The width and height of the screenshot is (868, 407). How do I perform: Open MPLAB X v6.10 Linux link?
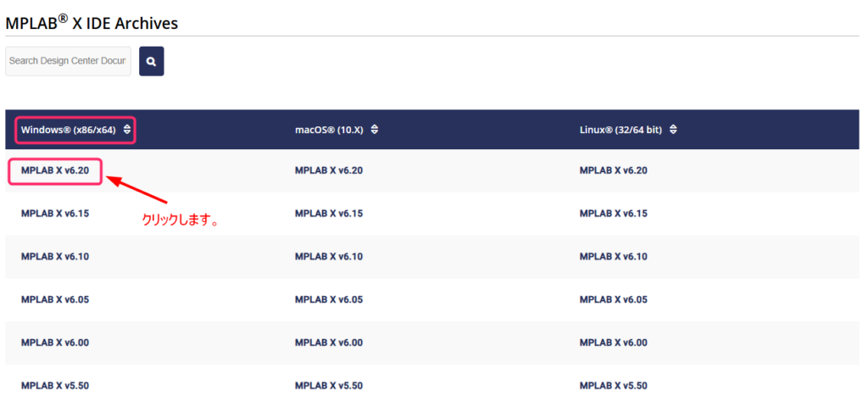pos(613,257)
